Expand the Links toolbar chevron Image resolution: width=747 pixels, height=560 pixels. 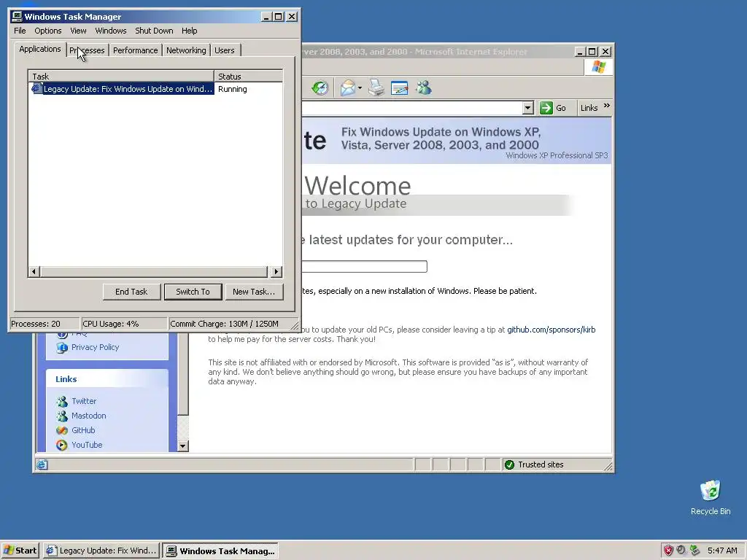pyautogui.click(x=606, y=106)
